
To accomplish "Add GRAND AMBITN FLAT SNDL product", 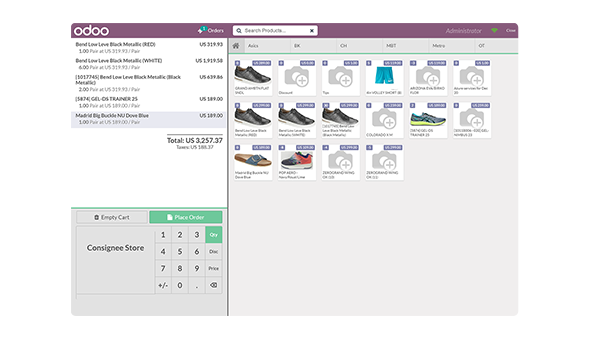I will click(253, 77).
